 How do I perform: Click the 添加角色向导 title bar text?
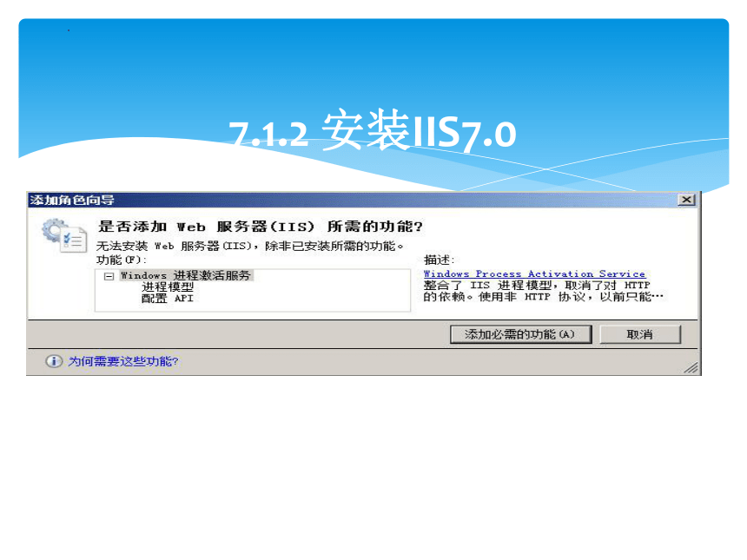[x=72, y=200]
